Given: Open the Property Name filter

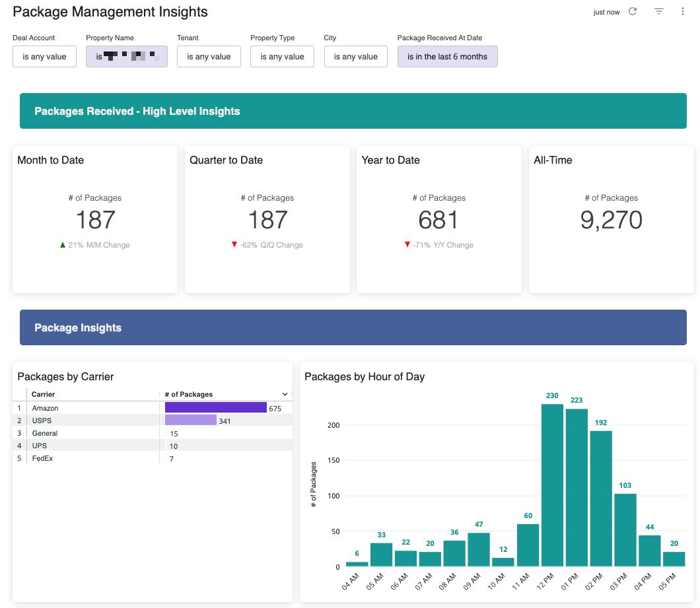Looking at the screenshot, I should pos(126,57).
